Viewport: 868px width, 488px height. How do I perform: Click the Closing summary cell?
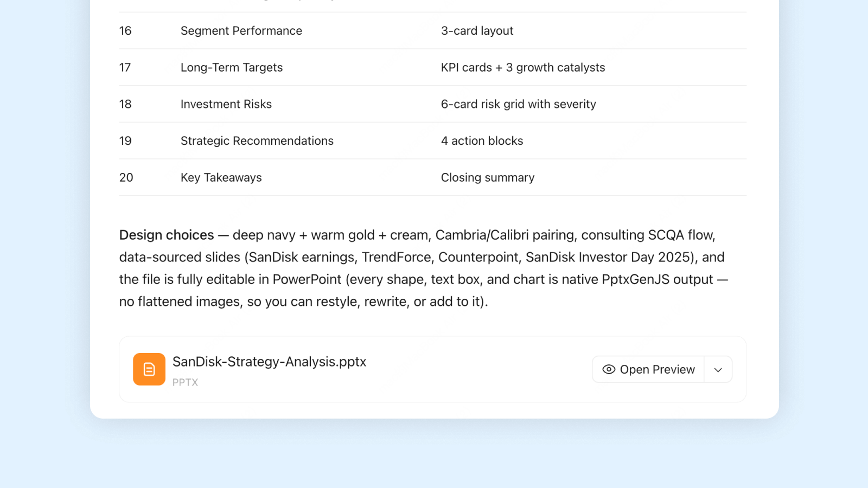click(x=488, y=178)
